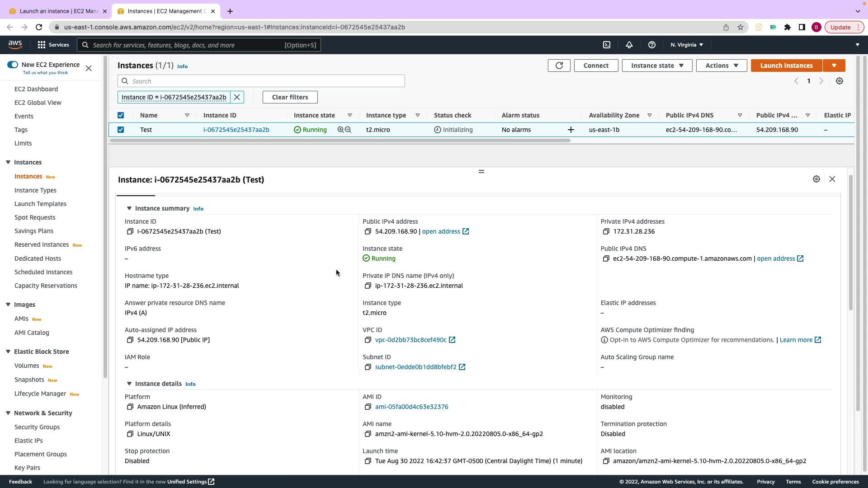Copy the Public IPv4 address
The height and width of the screenshot is (488, 868).
point(368,231)
